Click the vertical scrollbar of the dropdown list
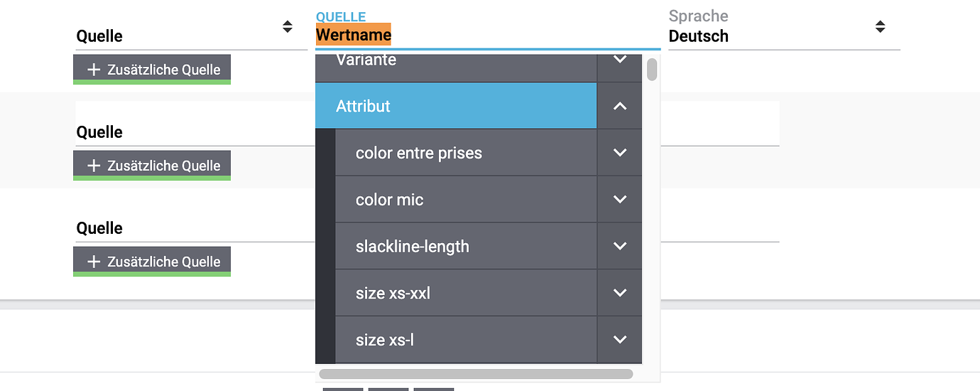The height and width of the screenshot is (391, 980). pos(652,70)
